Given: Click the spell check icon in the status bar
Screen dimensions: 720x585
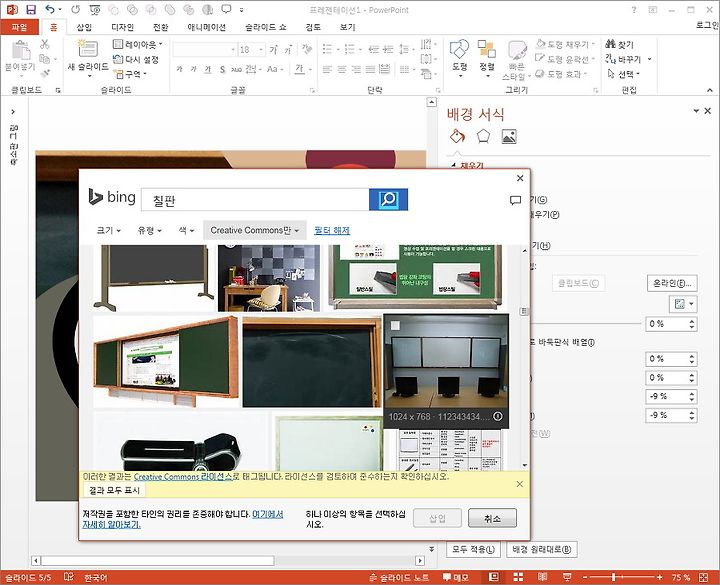Looking at the screenshot, I should tap(68, 577).
